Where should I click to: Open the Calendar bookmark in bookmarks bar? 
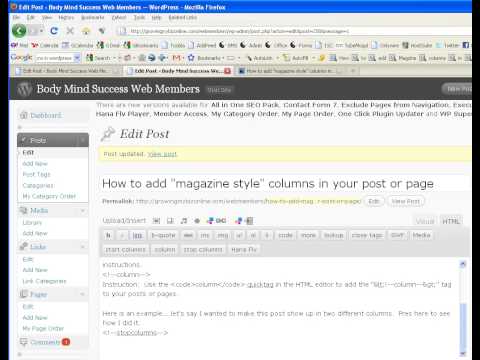pyautogui.click(x=45, y=45)
